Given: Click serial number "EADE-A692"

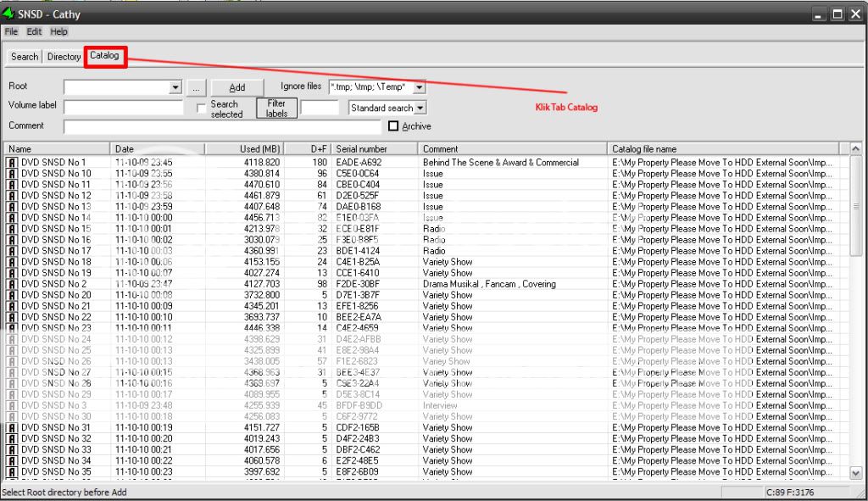Looking at the screenshot, I should click(x=359, y=163).
